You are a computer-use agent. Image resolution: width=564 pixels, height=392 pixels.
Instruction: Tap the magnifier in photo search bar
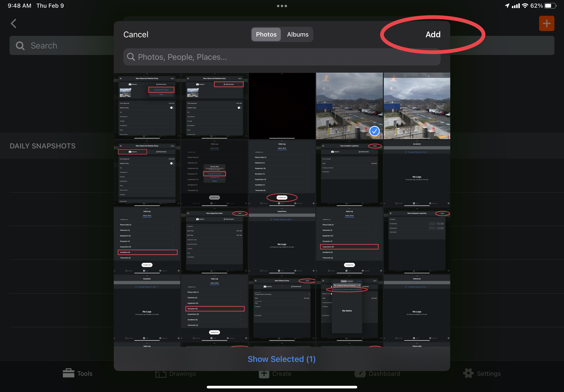point(131,57)
